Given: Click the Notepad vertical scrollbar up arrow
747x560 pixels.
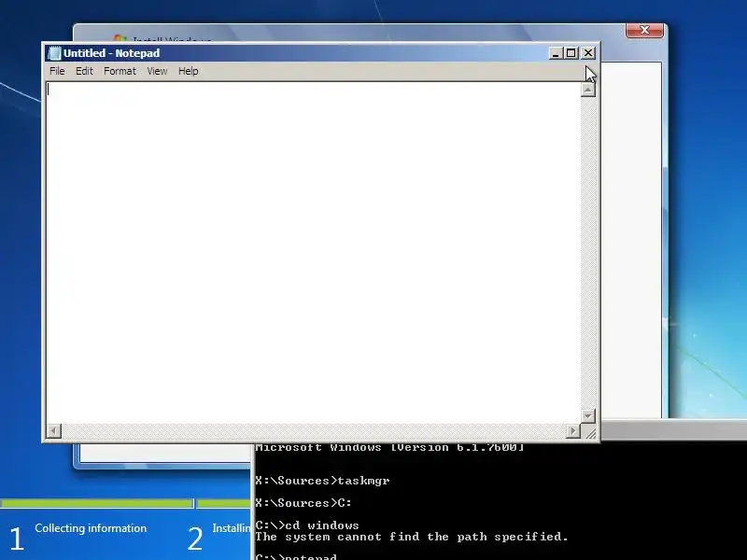Looking at the screenshot, I should 588,89.
